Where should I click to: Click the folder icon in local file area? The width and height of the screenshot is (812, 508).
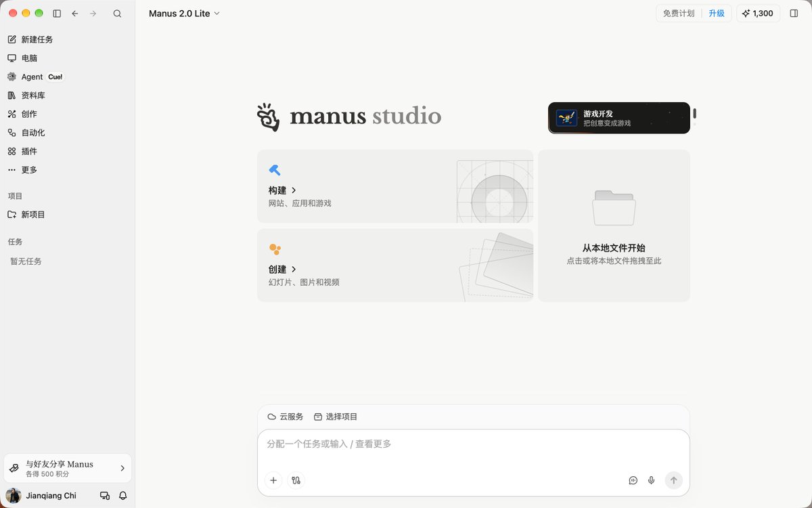[614, 207]
